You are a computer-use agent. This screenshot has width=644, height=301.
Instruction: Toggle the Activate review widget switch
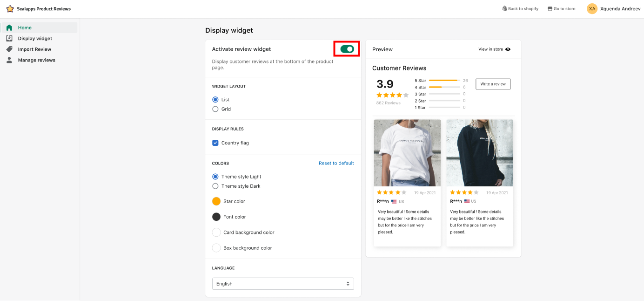(347, 49)
